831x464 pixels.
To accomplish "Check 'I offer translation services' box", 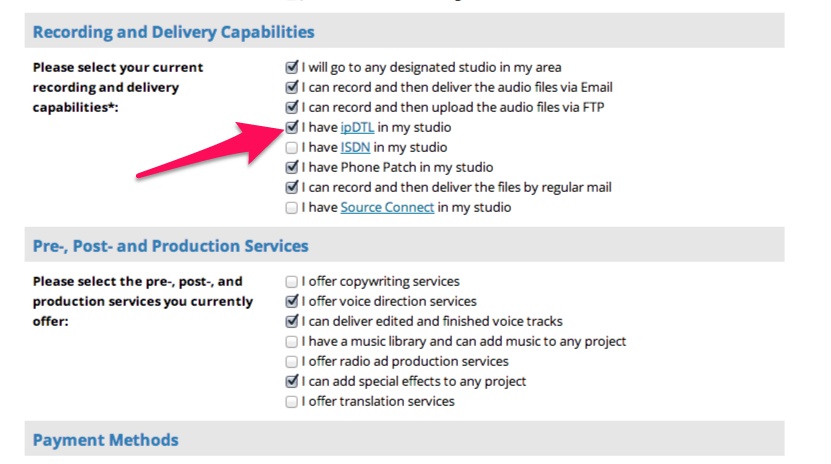I will (x=291, y=401).
